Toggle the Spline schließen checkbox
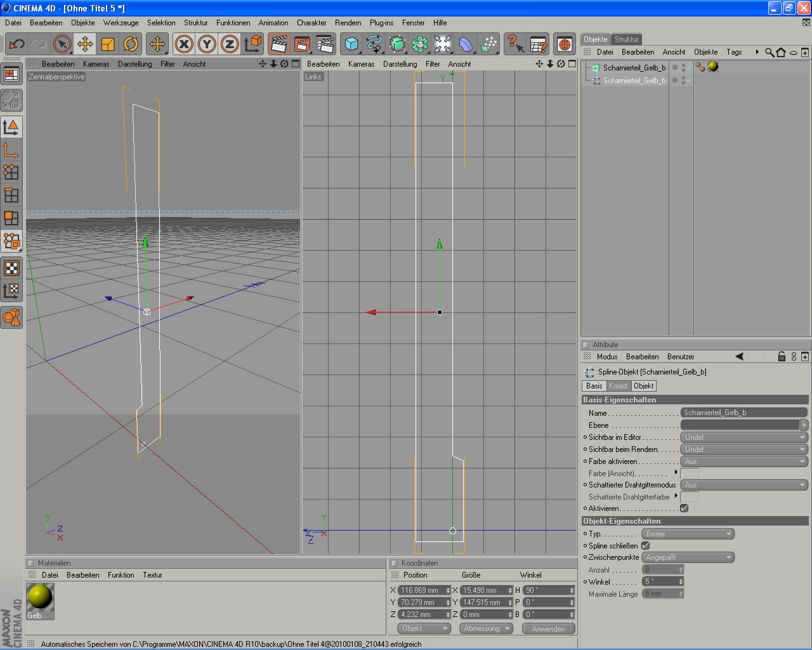Image resolution: width=812 pixels, height=650 pixels. (645, 546)
